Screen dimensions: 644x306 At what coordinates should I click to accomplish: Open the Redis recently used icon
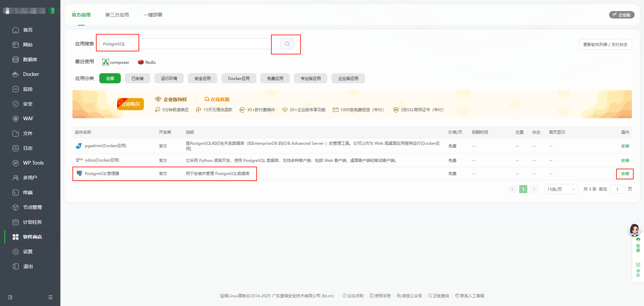(x=141, y=62)
